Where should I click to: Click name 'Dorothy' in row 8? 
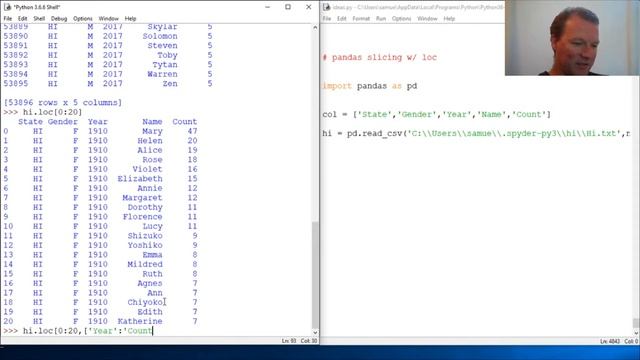tap(145, 207)
